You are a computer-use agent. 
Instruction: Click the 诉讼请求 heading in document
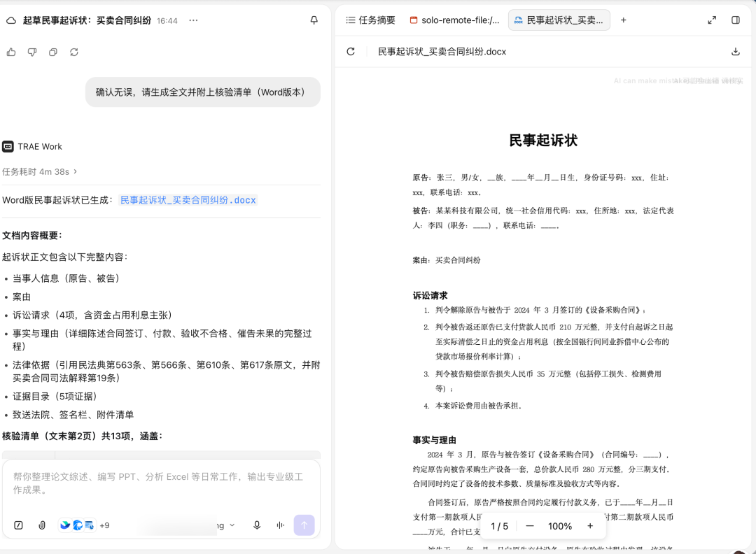point(430,295)
